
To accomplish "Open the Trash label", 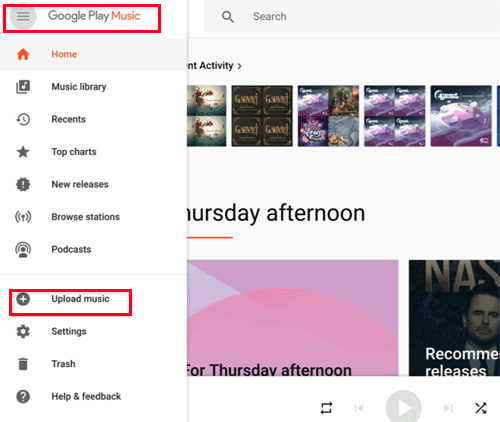I will pyautogui.click(x=63, y=364).
